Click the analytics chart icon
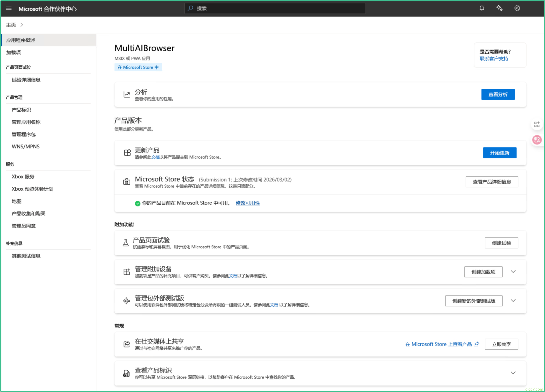This screenshot has height=392, width=545. point(127,94)
